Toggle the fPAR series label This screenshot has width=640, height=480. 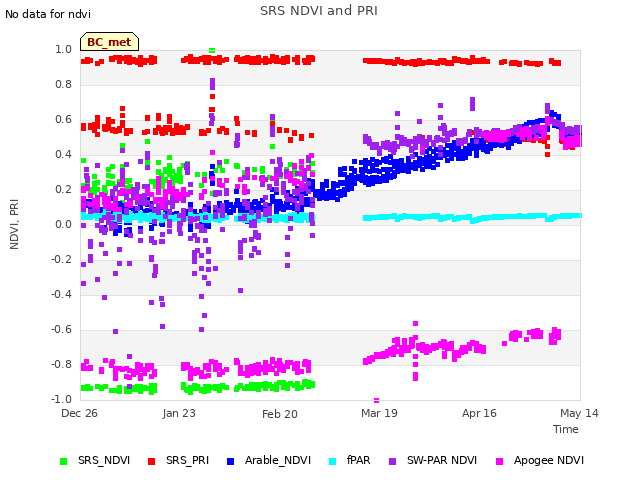tap(358, 460)
